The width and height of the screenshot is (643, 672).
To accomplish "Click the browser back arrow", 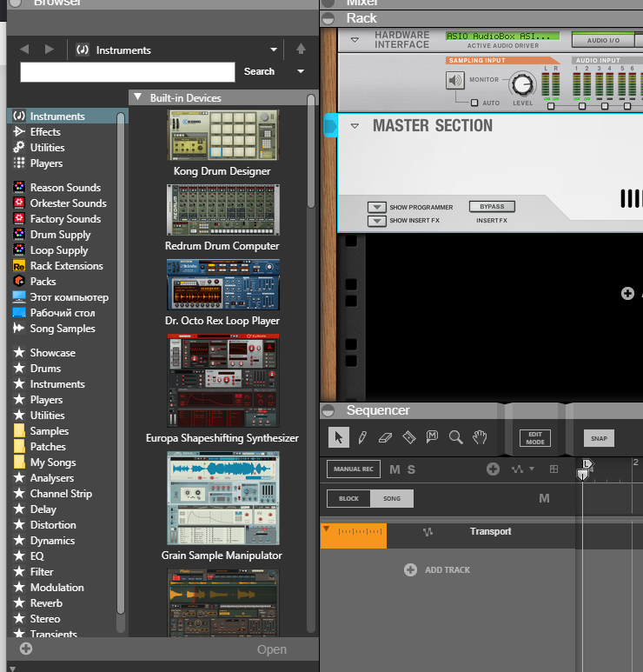I will [24, 50].
